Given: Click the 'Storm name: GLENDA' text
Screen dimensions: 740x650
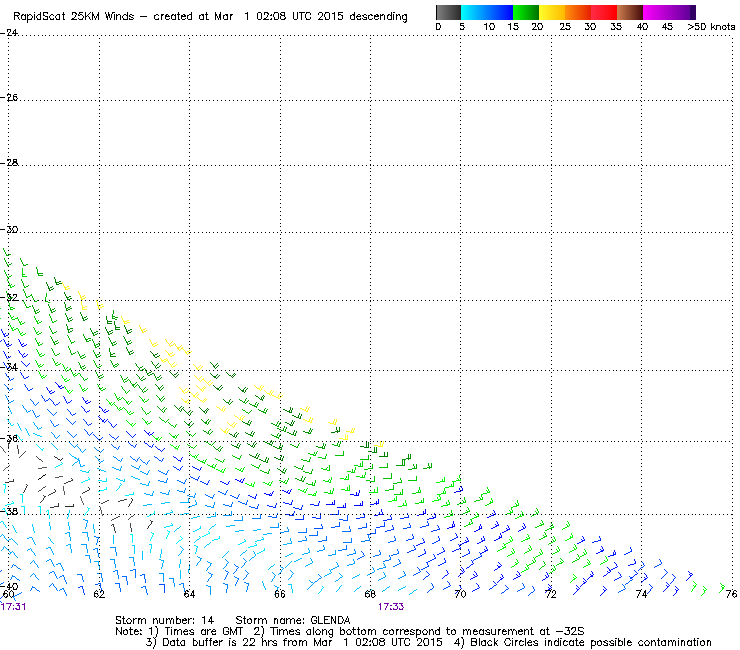Looking at the screenshot, I should click(x=293, y=620).
